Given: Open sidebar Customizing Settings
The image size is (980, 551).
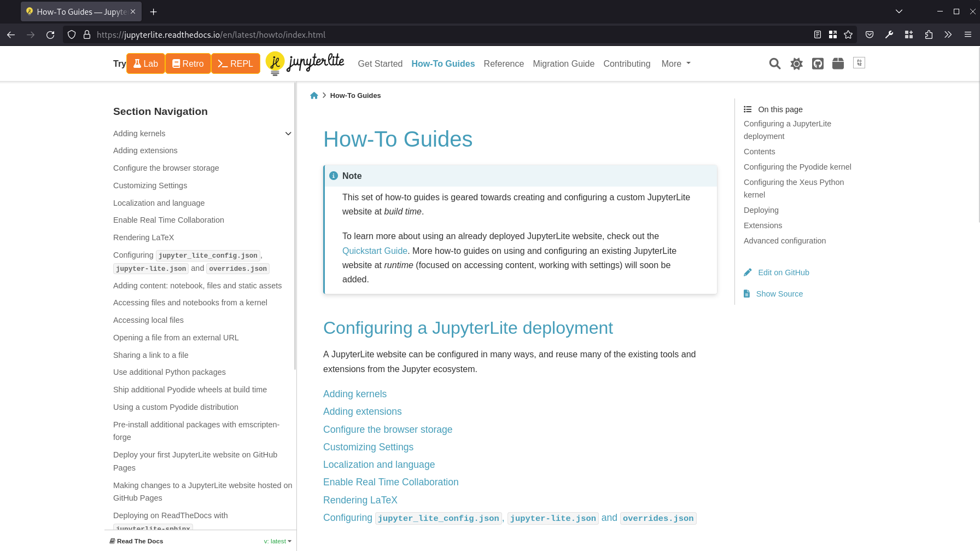Looking at the screenshot, I should (x=150, y=185).
